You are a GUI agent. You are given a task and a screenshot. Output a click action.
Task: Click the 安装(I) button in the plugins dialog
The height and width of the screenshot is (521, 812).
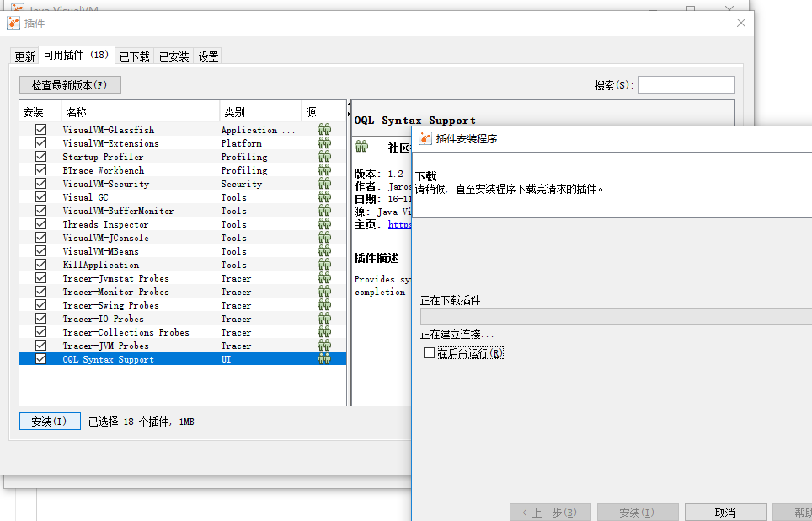(50, 422)
